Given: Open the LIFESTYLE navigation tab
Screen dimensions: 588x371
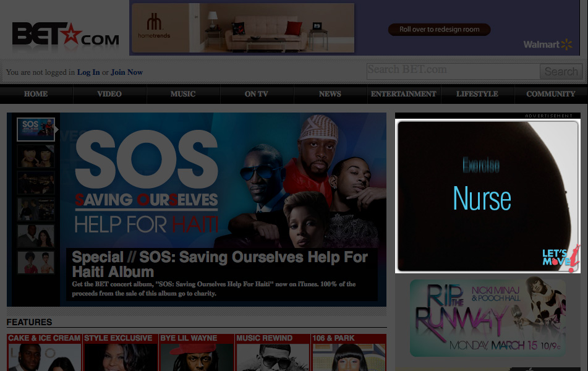Looking at the screenshot, I should (x=477, y=94).
